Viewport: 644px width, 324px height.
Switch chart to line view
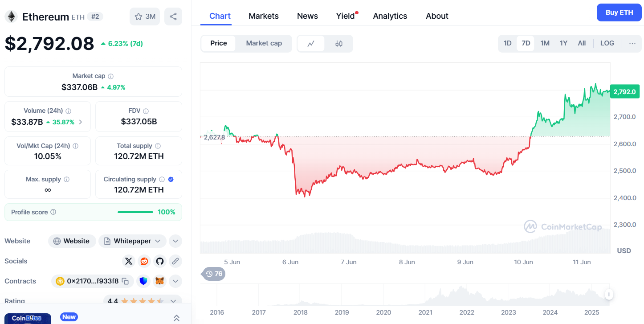[311, 43]
